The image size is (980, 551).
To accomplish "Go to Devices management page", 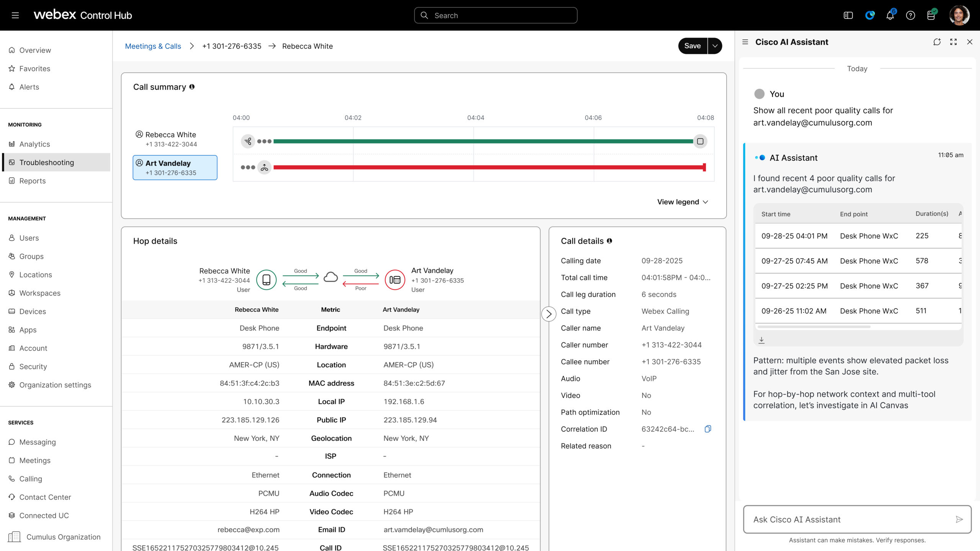I will (x=33, y=311).
